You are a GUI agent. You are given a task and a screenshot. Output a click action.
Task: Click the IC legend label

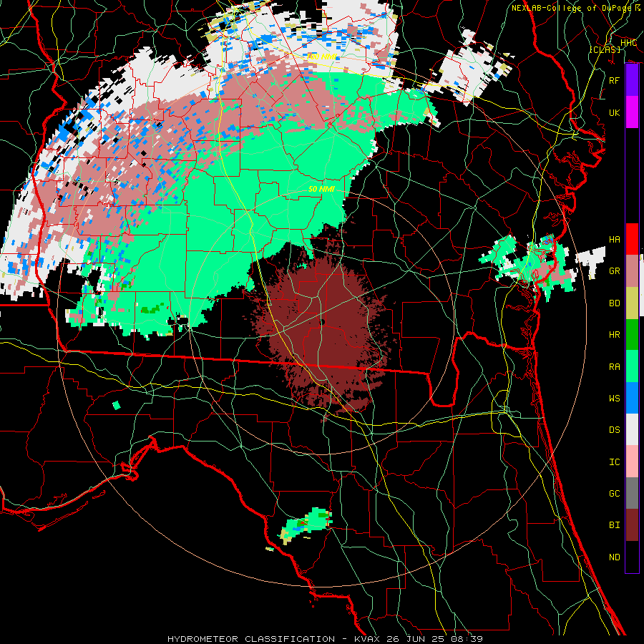[614, 462]
